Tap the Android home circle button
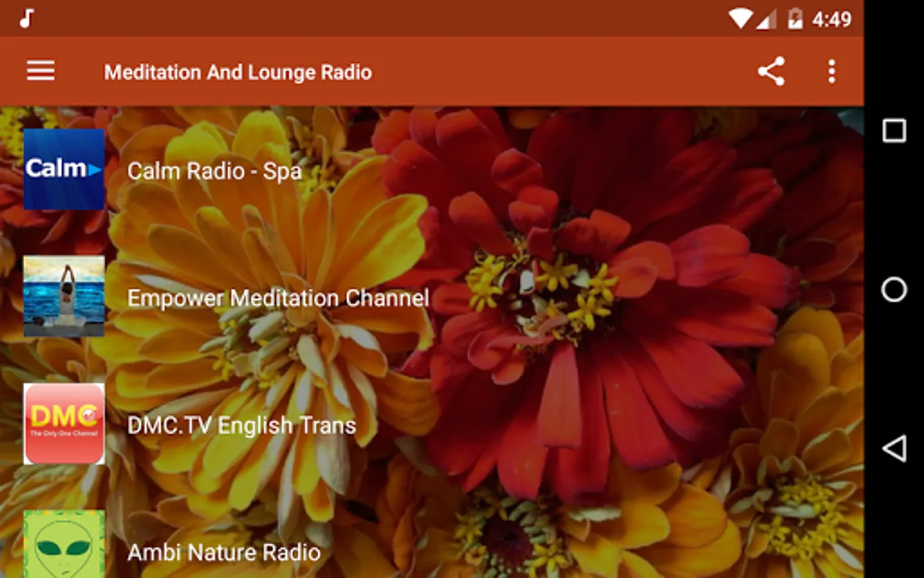This screenshot has height=578, width=924. point(894,290)
